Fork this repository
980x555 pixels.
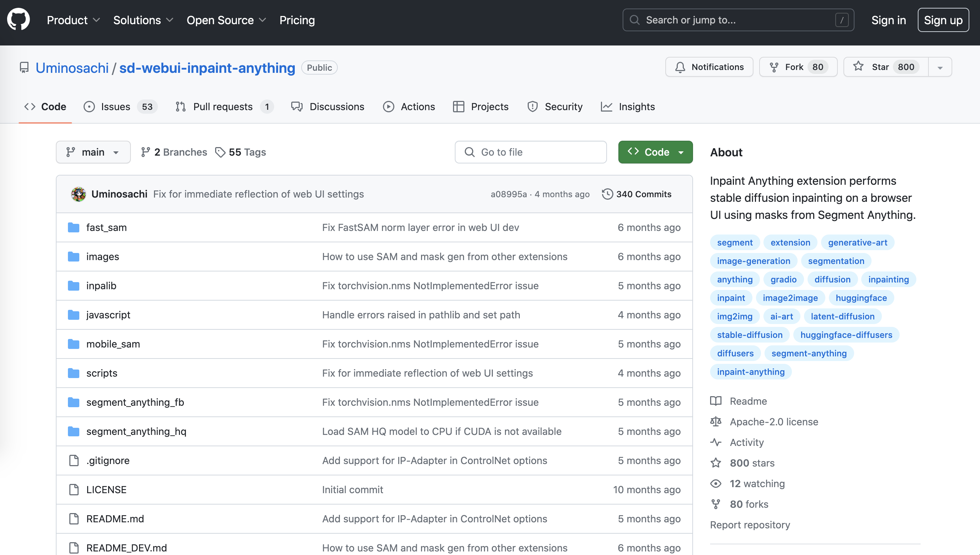point(798,67)
